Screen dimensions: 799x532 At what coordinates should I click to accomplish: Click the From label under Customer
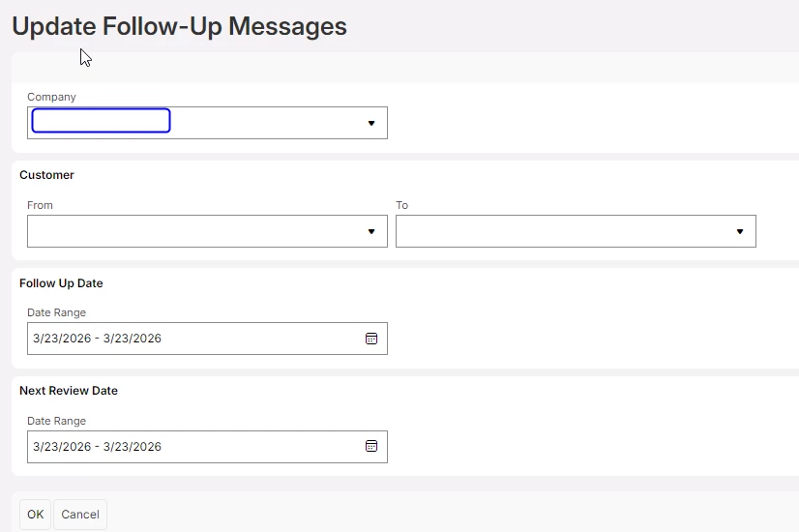40,205
